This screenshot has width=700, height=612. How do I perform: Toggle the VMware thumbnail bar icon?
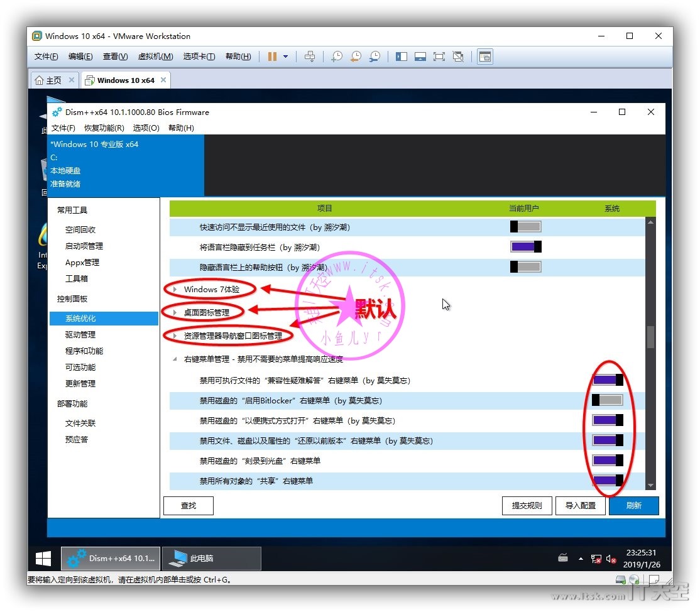coord(420,57)
